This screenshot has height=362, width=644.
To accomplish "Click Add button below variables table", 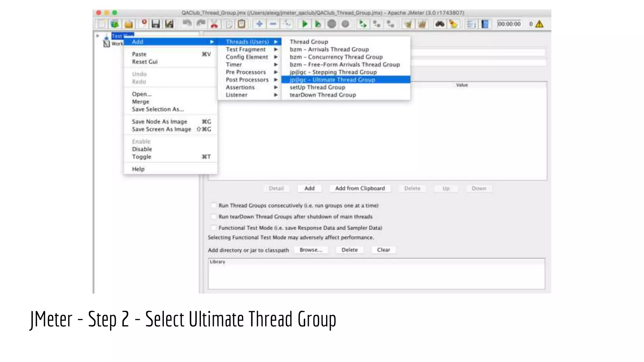I will pos(309,188).
